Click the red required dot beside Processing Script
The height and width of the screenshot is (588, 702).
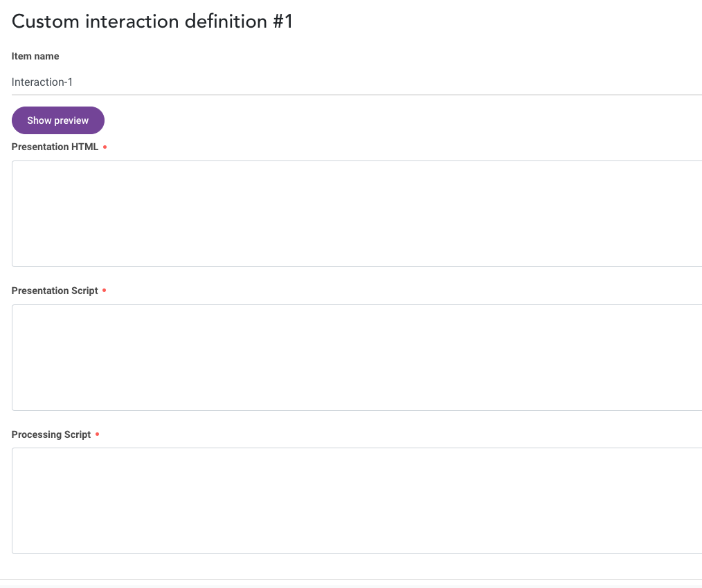coord(97,434)
